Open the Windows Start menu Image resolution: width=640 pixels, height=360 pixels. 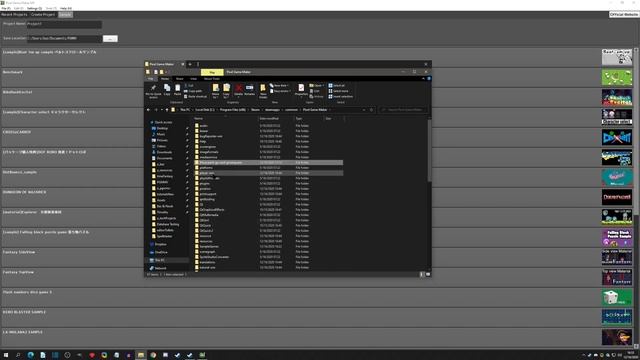[x=6, y=355]
